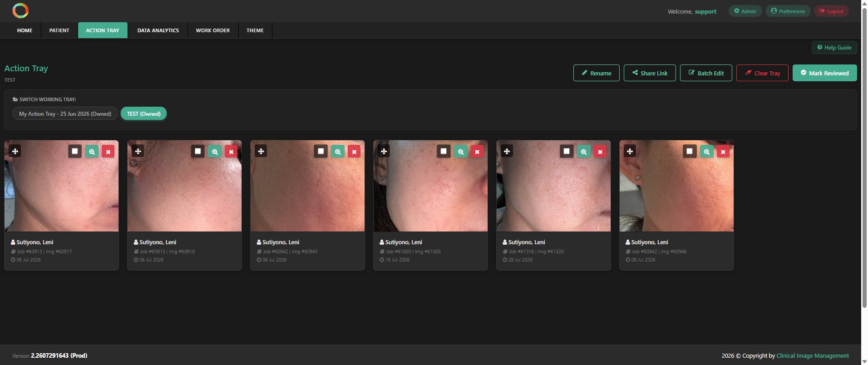Click the Clear Tray button
The height and width of the screenshot is (365, 868).
coord(762,73)
